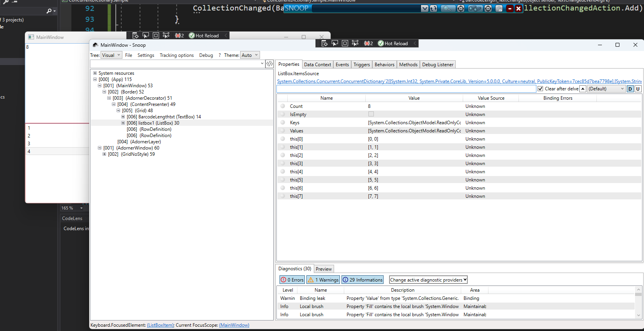Click the tree filter input box
This screenshot has height=331, width=644.
(177, 64)
